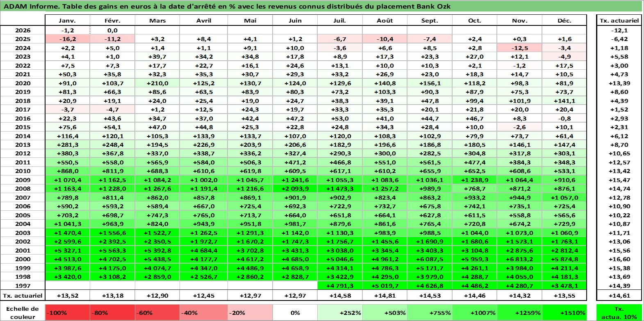Select the '-0,8' cell for Déc. 2016

pos(564,118)
